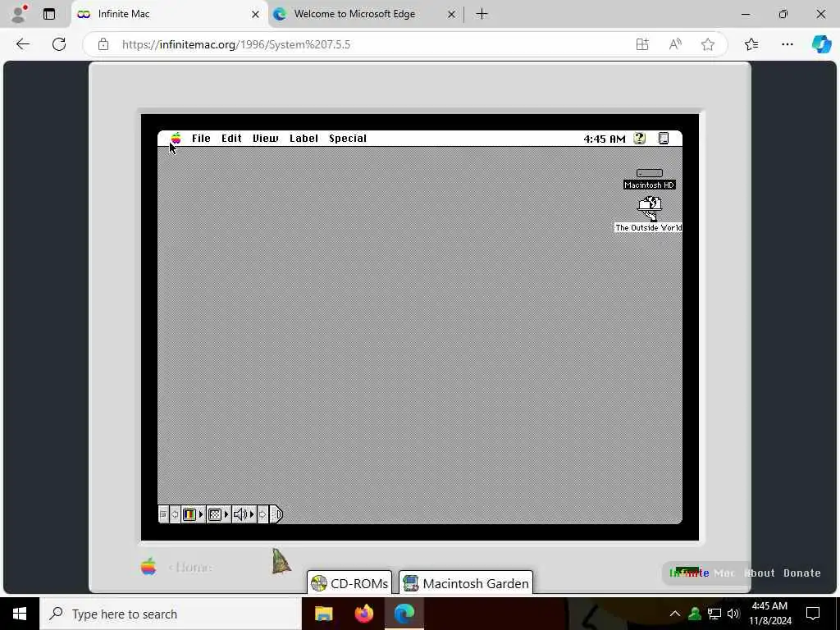Expand the sound volume module arrow
The image size is (840, 630).
coord(253,514)
